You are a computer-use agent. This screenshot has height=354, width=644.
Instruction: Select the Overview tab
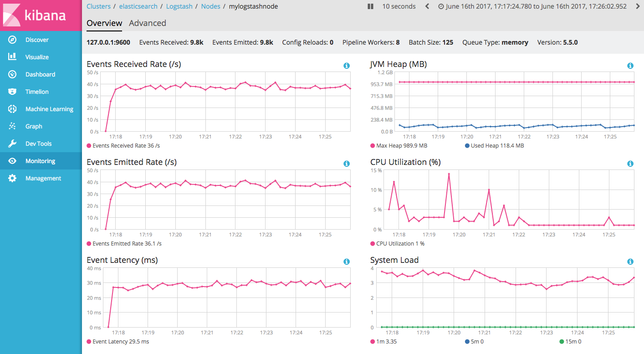(x=104, y=23)
